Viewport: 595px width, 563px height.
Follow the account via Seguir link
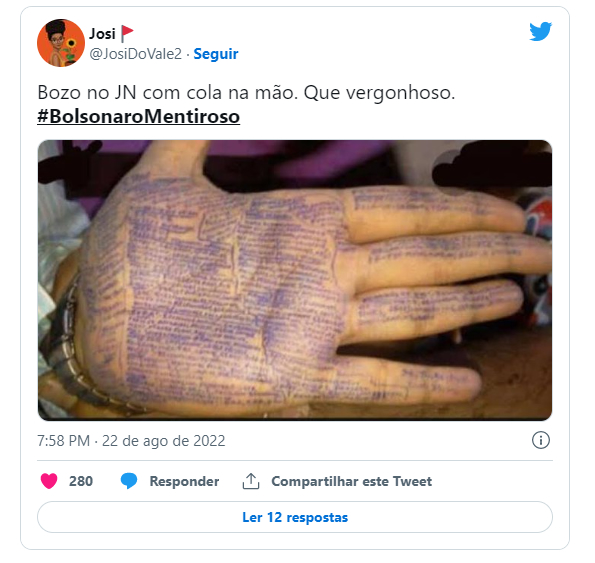[x=216, y=54]
